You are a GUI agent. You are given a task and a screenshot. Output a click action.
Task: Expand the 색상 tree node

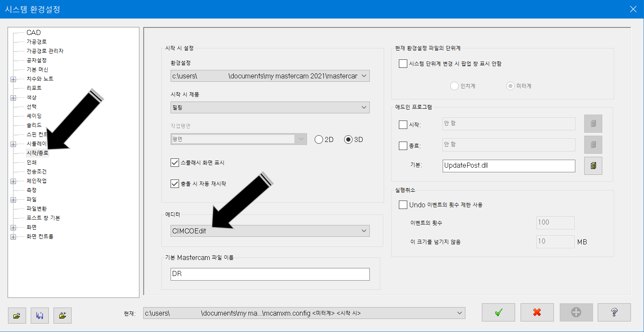13,97
